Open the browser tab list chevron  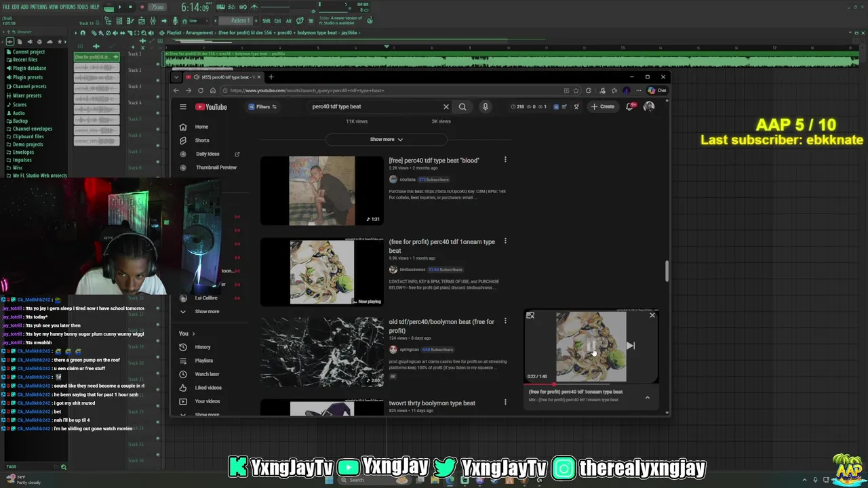178,77
